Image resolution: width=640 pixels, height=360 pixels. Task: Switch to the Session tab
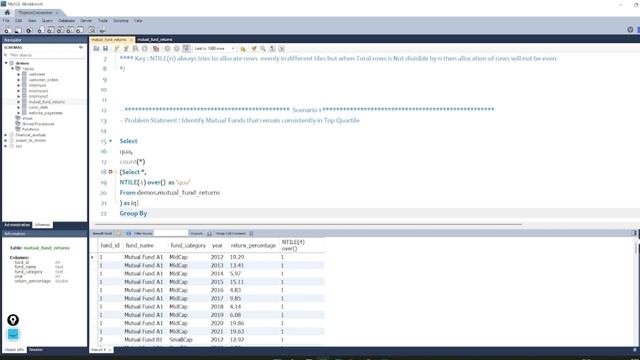pyautogui.click(x=36, y=350)
